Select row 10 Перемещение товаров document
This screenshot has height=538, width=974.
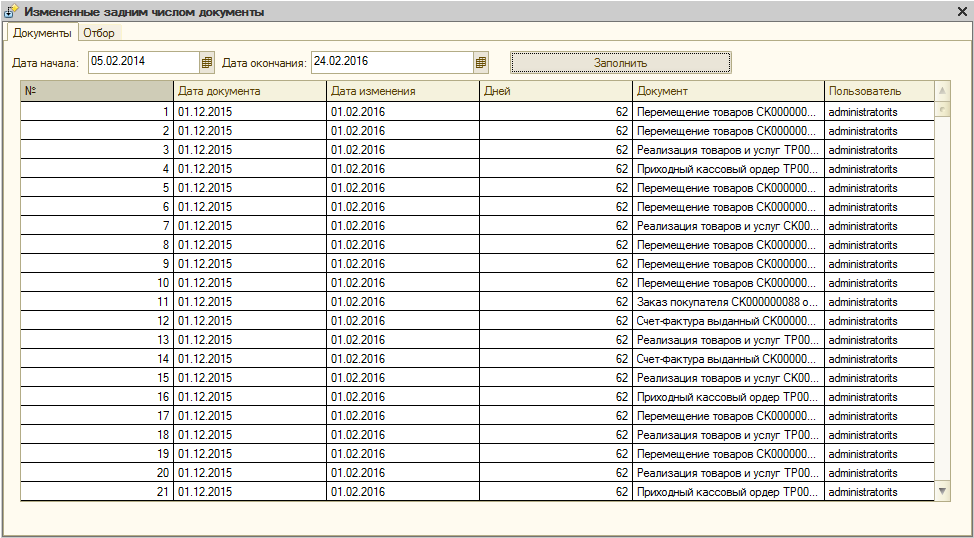[x=728, y=283]
